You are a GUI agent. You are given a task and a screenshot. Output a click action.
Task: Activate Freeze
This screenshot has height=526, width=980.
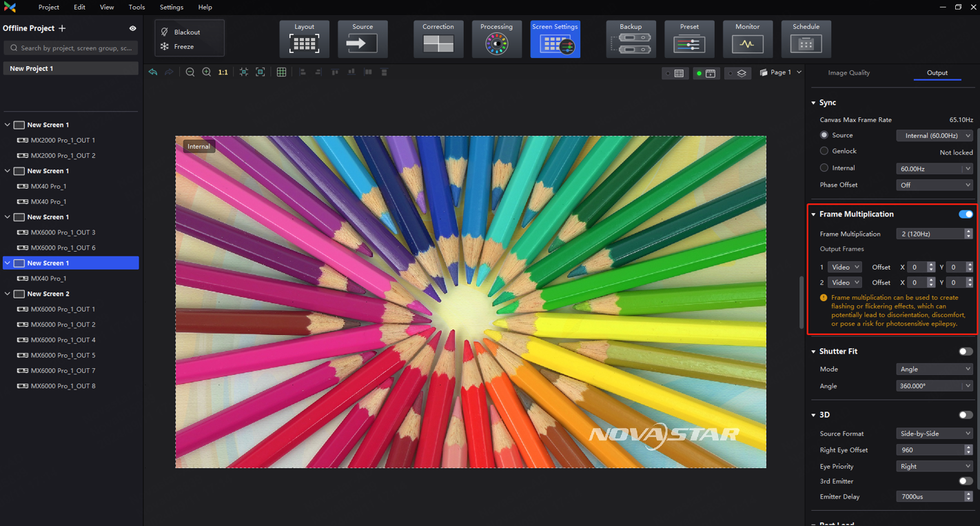pyautogui.click(x=178, y=47)
